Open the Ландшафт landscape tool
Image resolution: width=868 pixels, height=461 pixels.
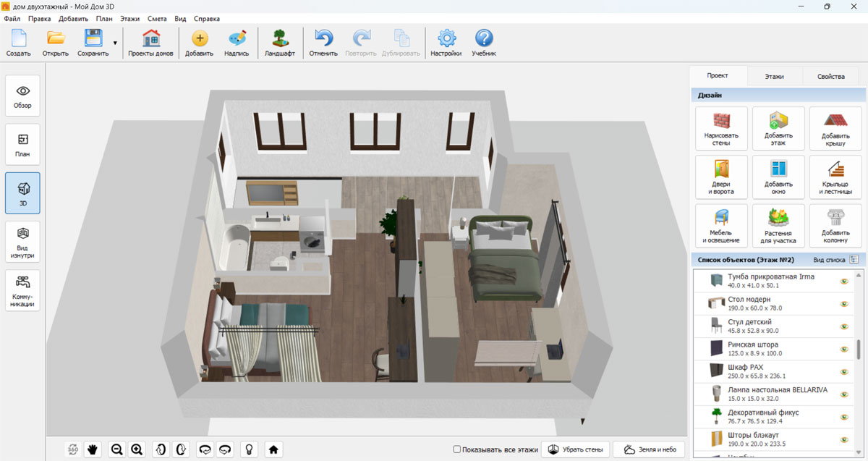point(279,43)
